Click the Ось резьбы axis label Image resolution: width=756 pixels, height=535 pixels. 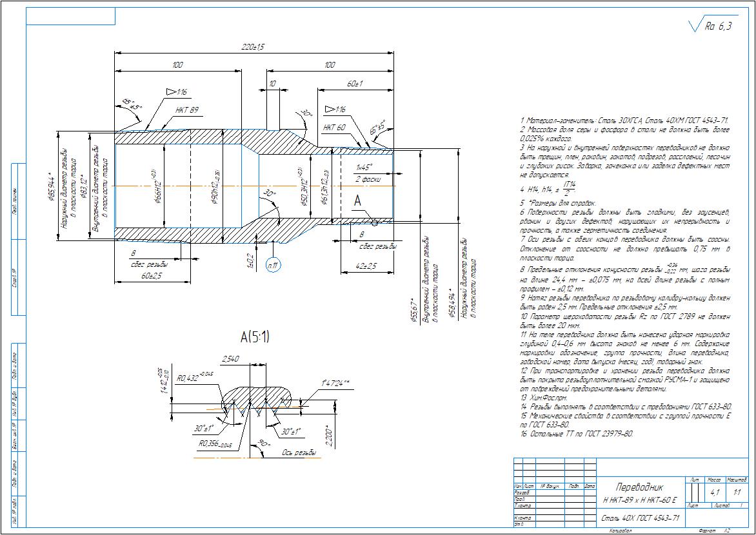pyautogui.click(x=299, y=452)
